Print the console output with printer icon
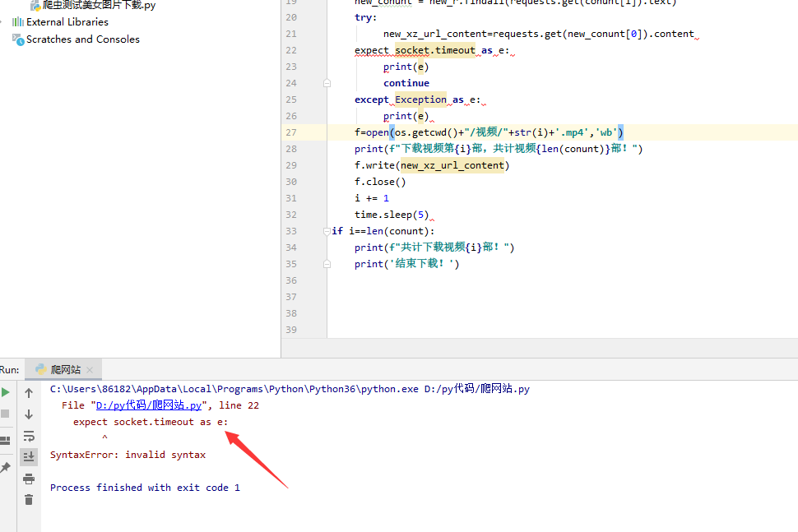 coord(29,479)
